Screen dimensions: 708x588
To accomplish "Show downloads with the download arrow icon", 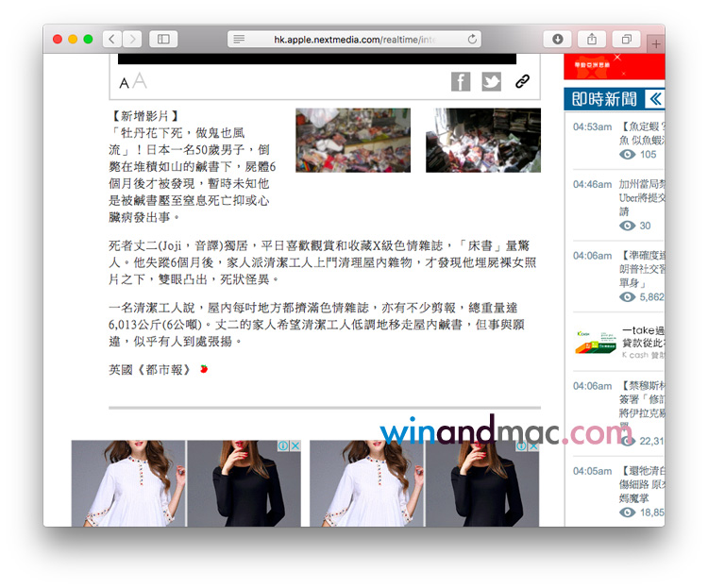I will click(x=557, y=39).
